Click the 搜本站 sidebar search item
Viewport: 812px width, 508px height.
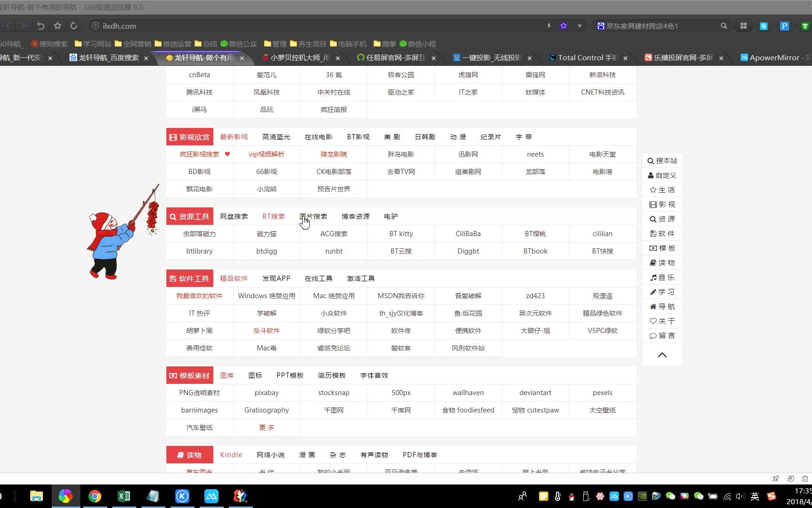tap(662, 161)
